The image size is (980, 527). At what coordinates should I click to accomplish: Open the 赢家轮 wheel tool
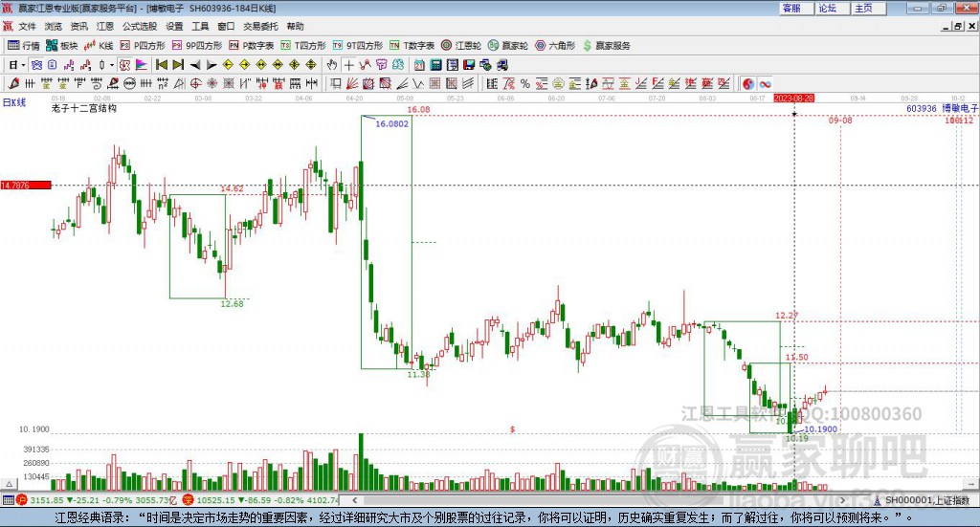pyautogui.click(x=508, y=46)
